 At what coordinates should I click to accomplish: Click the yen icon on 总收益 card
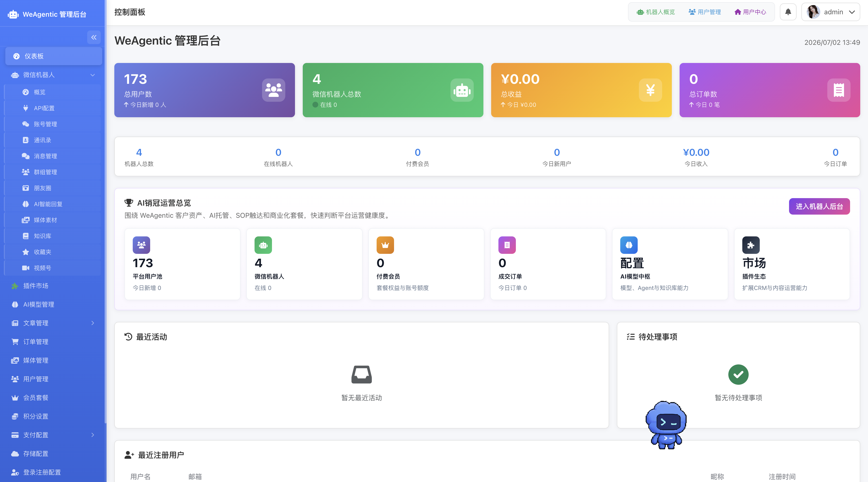coord(650,90)
